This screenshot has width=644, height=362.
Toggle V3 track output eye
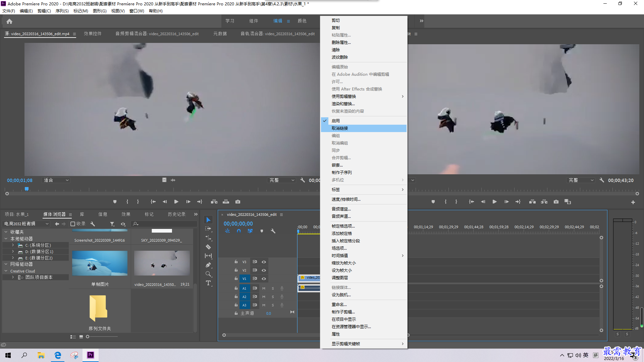click(264, 262)
